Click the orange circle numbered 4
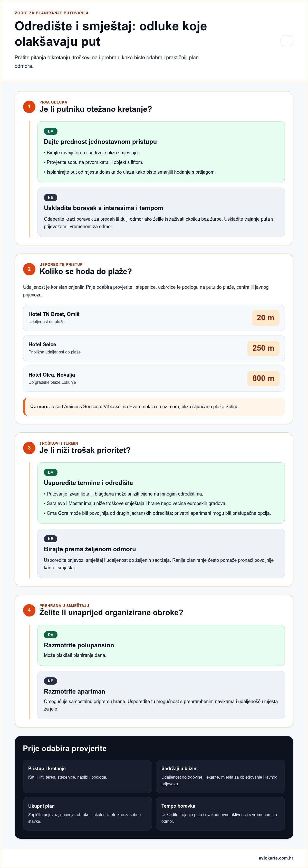Image resolution: width=308 pixels, height=868 pixels. coord(29,610)
